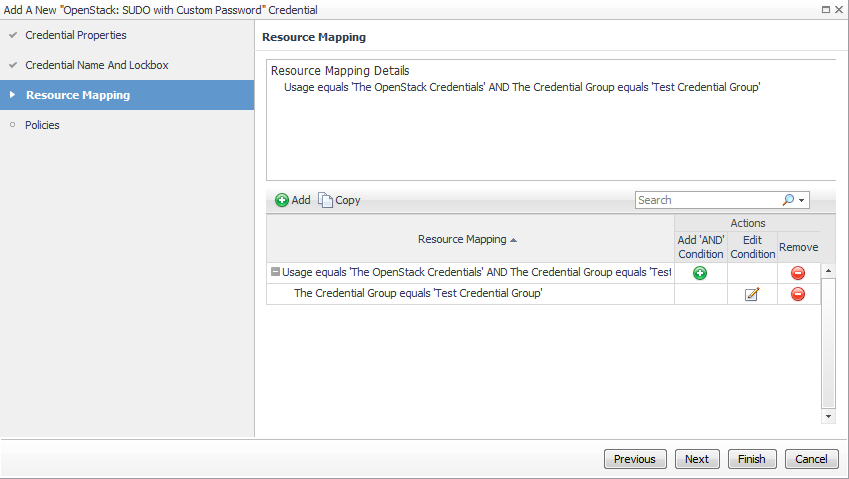Go to Credential Properties step
This screenshot has width=849, height=479.
pos(76,35)
